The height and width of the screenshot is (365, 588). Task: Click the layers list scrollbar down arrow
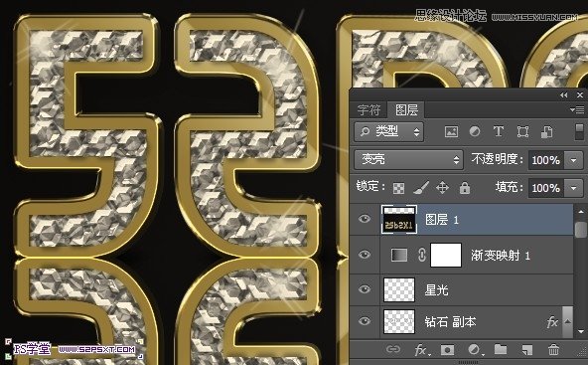pos(581,331)
